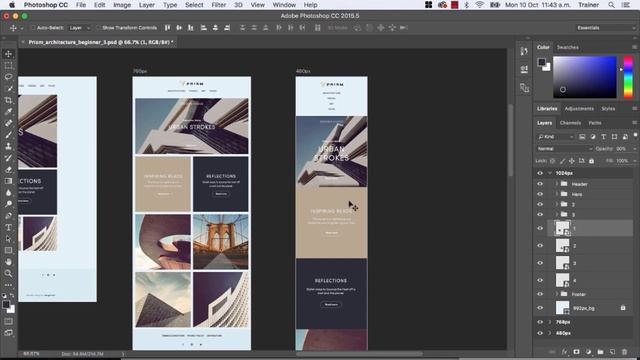This screenshot has height=360, width=640.
Task: Select the Hand tool
Action: [x=8, y=262]
